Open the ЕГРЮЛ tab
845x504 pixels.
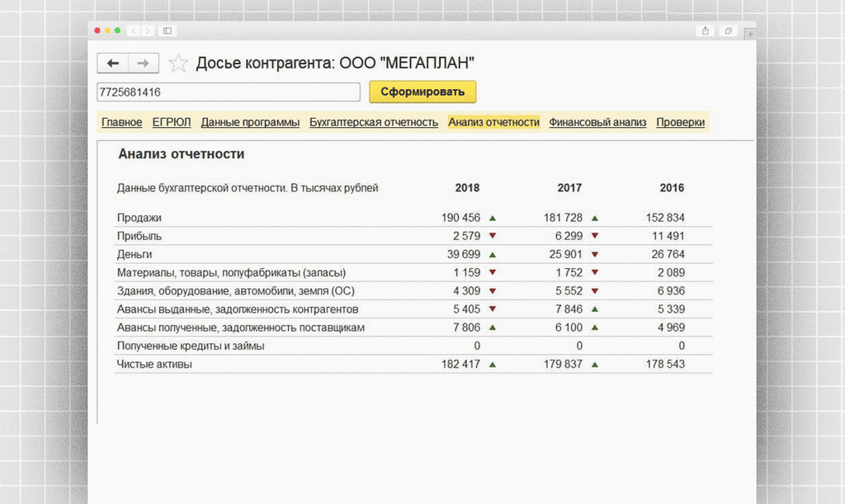[x=172, y=122]
